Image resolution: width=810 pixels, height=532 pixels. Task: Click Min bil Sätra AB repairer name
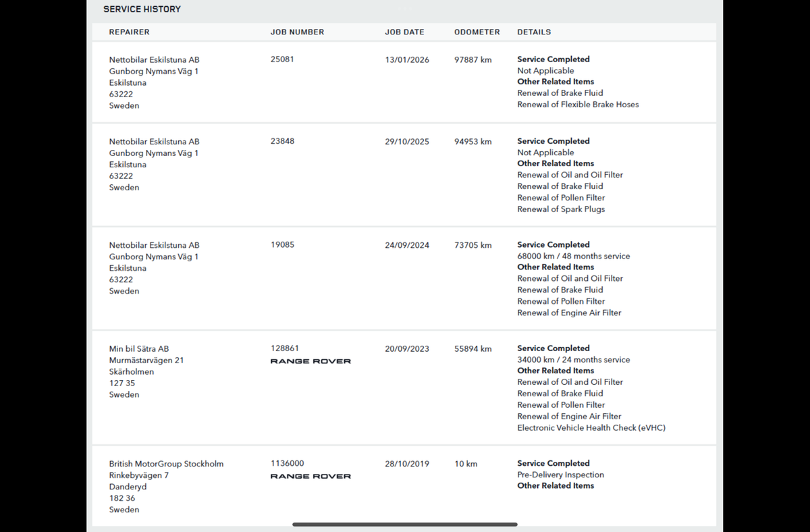pos(139,349)
